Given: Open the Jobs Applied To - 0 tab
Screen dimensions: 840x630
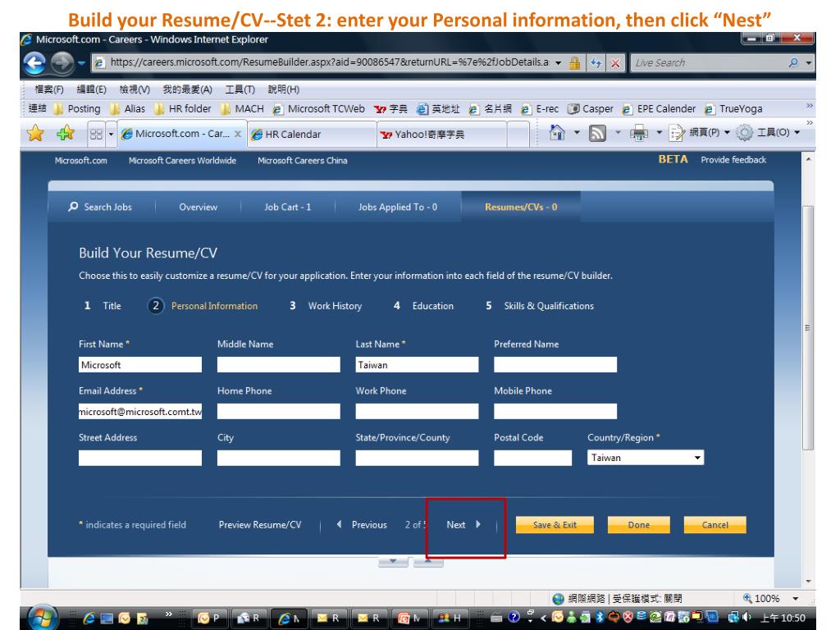Looking at the screenshot, I should 398,207.
